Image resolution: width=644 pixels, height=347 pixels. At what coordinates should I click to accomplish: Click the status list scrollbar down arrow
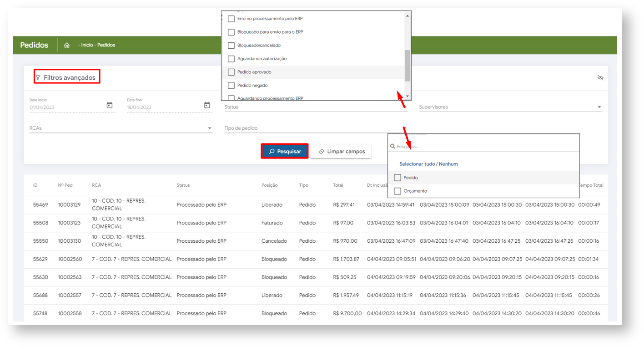pyautogui.click(x=408, y=97)
